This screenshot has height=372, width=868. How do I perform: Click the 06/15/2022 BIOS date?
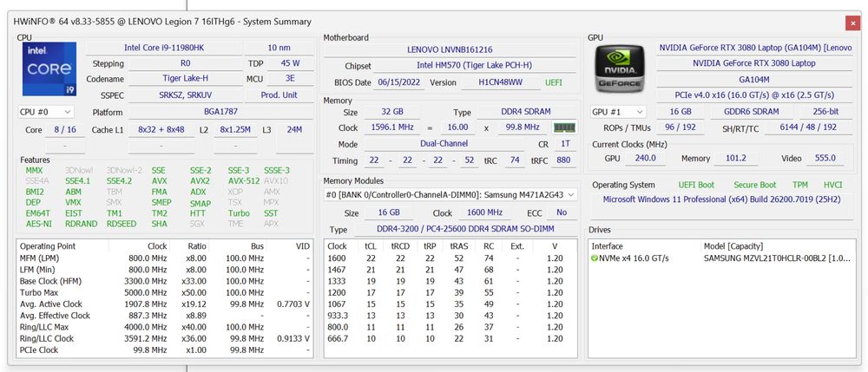(x=399, y=82)
